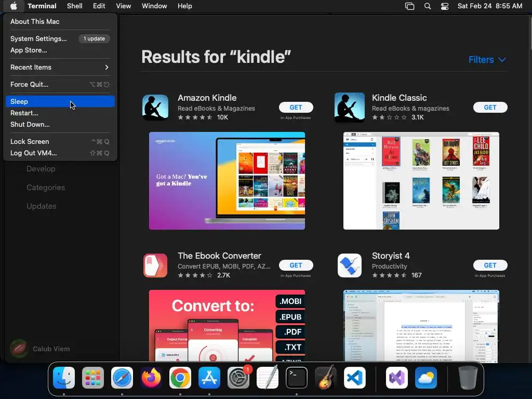Image resolution: width=532 pixels, height=399 pixels.
Task: Open System Settings from the Dock
Action: pyautogui.click(x=238, y=378)
